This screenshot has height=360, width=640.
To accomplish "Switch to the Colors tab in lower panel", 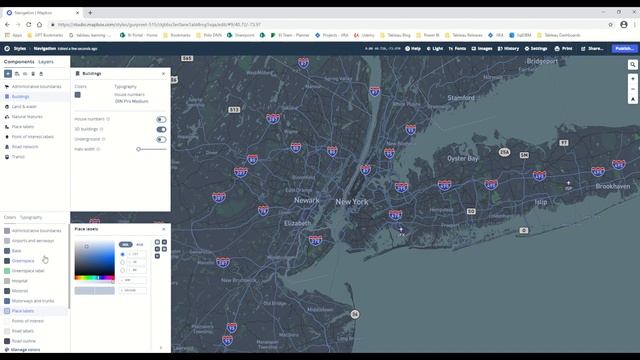I will (10, 218).
